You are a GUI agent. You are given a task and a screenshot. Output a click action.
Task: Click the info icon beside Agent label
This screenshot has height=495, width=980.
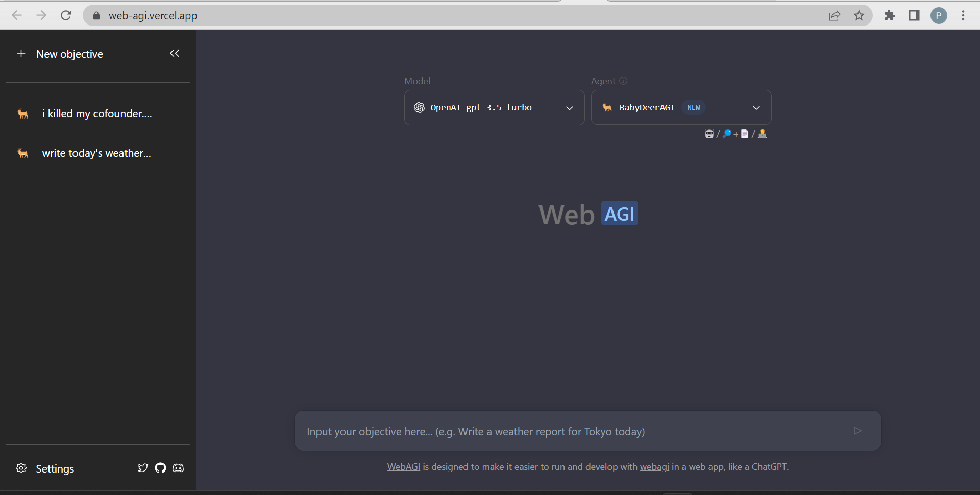click(623, 81)
